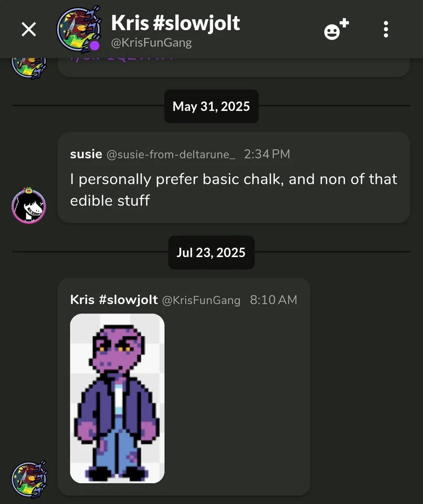The height and width of the screenshot is (504, 423).
Task: Tap Kris avatar beside the sprite image message
Action: click(x=29, y=479)
